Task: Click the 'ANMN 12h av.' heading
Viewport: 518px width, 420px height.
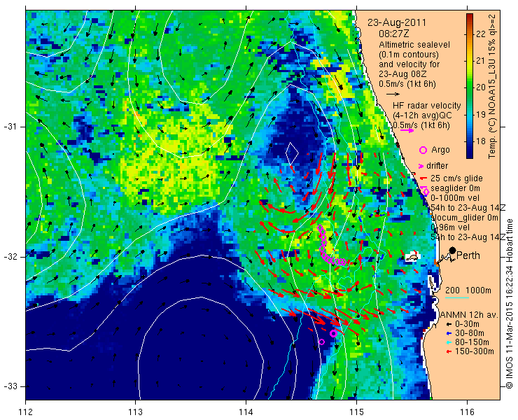Action: pos(469,315)
